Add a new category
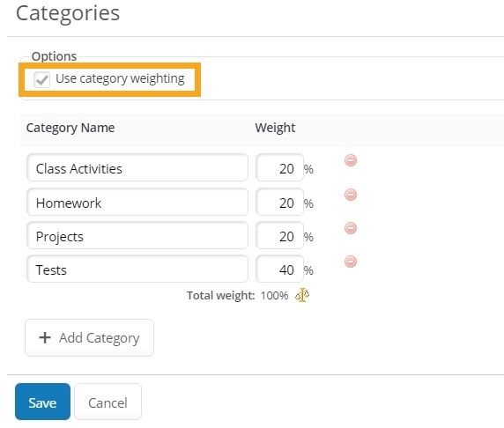Viewport: 504px width, 428px height. tap(89, 337)
